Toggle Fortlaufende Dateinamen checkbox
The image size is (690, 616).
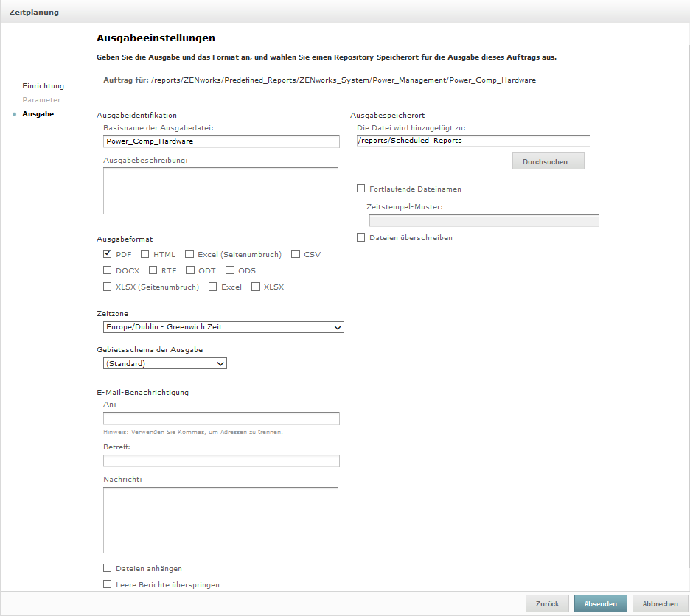(x=361, y=189)
